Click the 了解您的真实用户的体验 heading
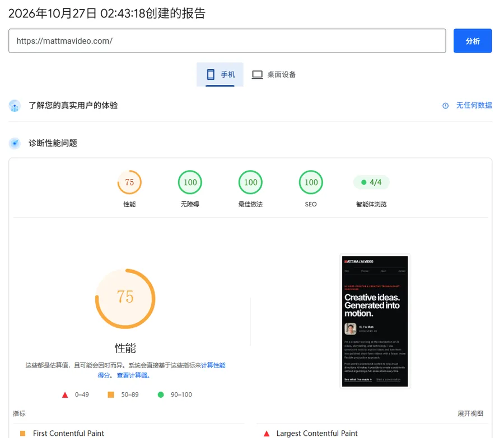 click(x=73, y=105)
